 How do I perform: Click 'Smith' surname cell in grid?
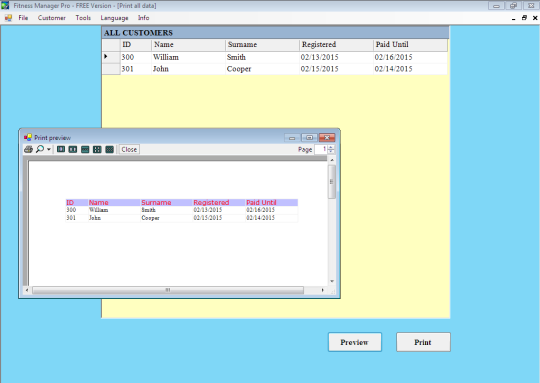click(262, 57)
